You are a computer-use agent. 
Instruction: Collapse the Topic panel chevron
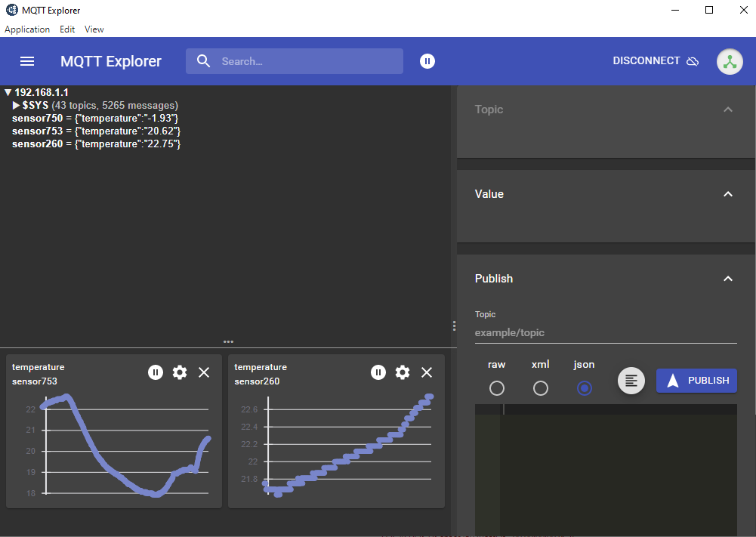click(x=728, y=110)
